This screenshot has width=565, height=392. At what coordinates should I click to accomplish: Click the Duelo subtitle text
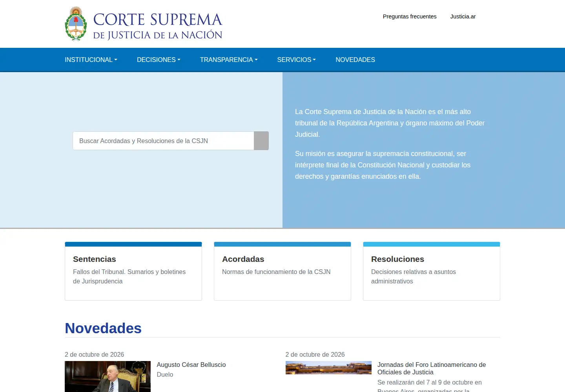tap(165, 374)
